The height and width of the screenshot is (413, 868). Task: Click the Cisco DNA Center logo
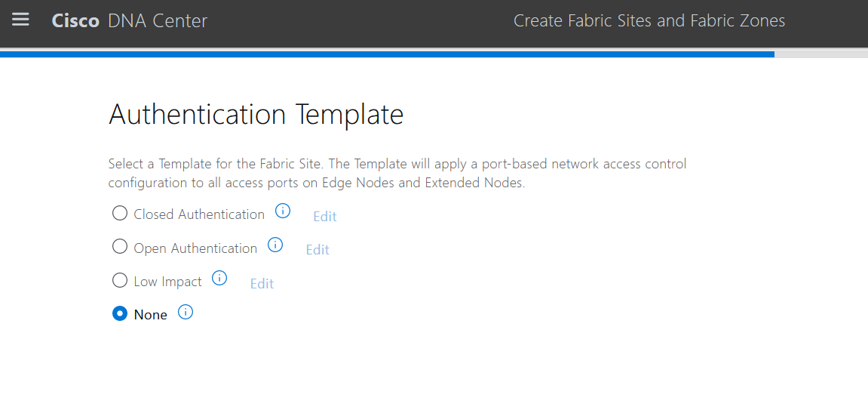130,21
